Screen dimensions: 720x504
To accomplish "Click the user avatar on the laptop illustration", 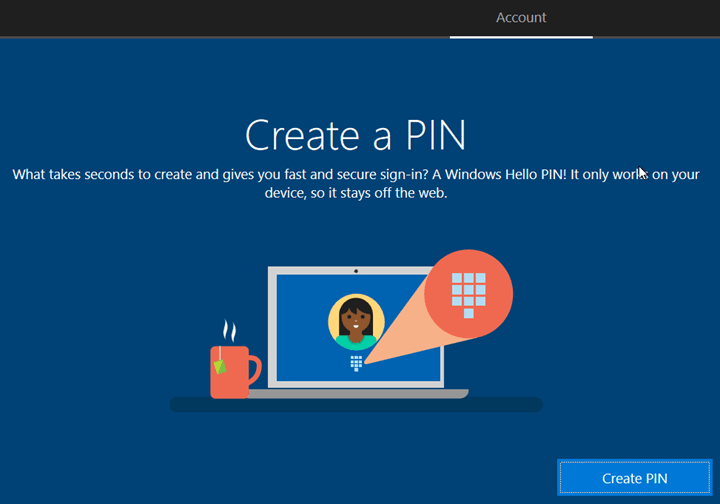I will pyautogui.click(x=356, y=322).
